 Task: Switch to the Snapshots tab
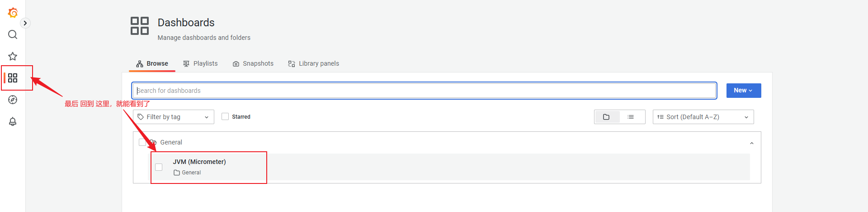[x=253, y=63]
